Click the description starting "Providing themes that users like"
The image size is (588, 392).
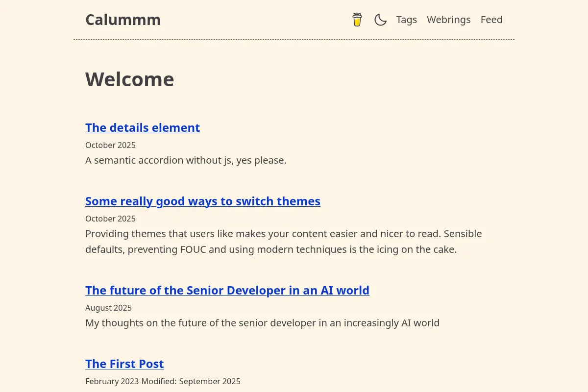[x=284, y=242]
